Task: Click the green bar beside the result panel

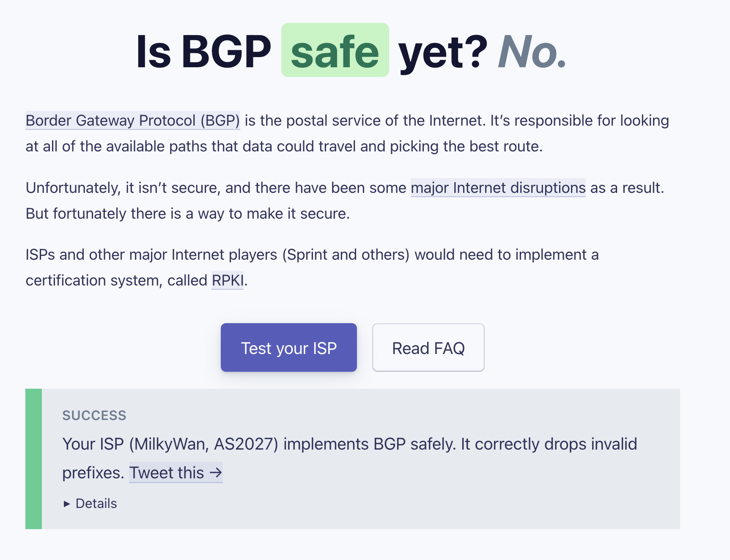Action: point(33,458)
